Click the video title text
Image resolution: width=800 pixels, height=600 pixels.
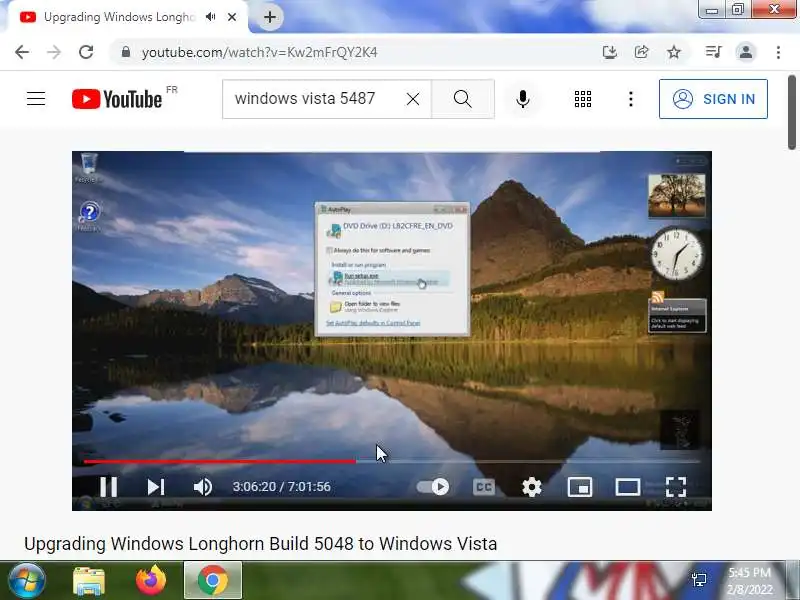[260, 544]
